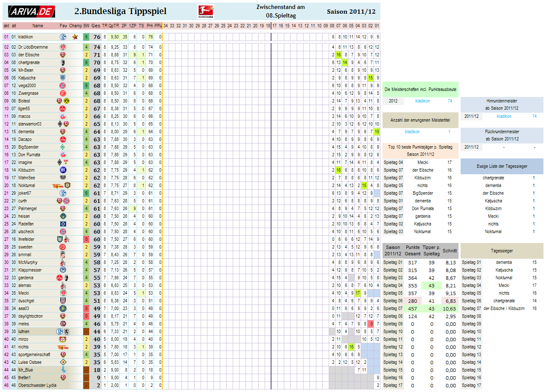
Task: Click the 'Name' column header
Action: point(38,26)
